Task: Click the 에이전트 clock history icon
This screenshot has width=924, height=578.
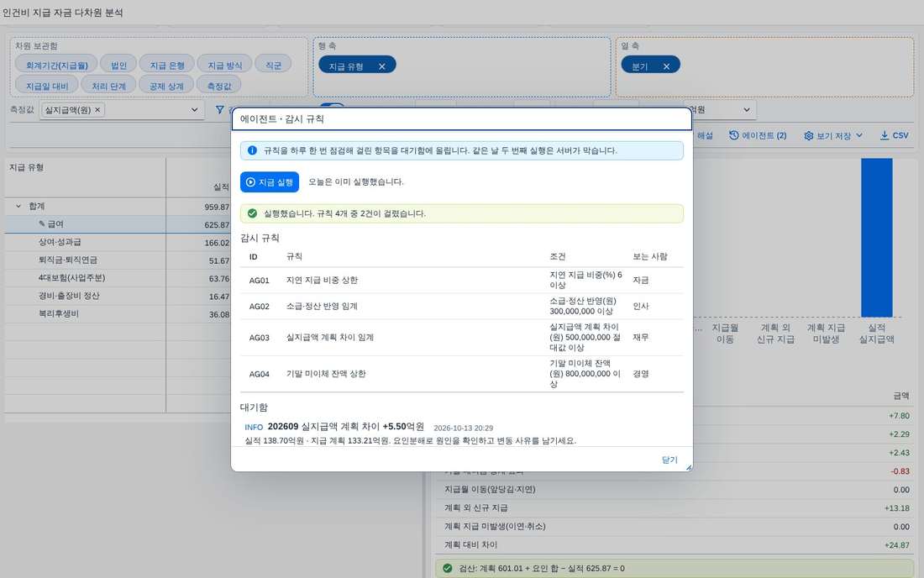Action: pos(733,135)
